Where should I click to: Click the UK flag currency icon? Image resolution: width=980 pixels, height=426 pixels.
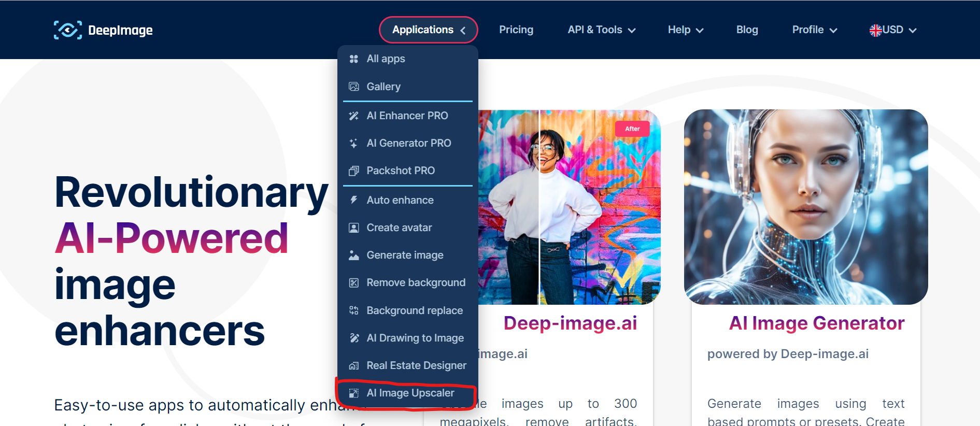coord(876,30)
